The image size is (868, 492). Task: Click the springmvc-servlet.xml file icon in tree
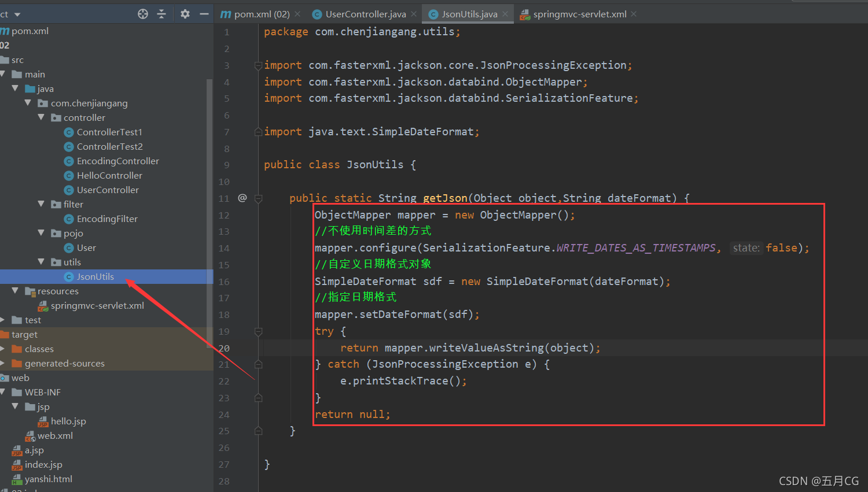click(x=43, y=305)
